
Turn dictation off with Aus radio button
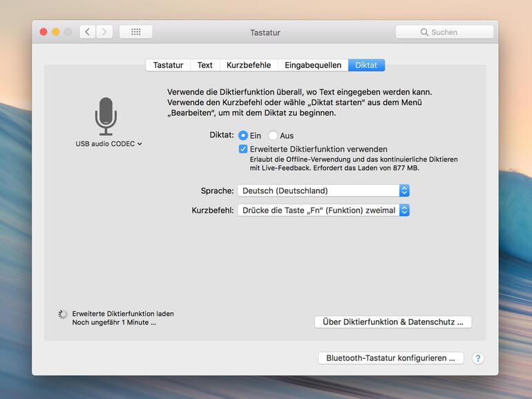point(273,135)
